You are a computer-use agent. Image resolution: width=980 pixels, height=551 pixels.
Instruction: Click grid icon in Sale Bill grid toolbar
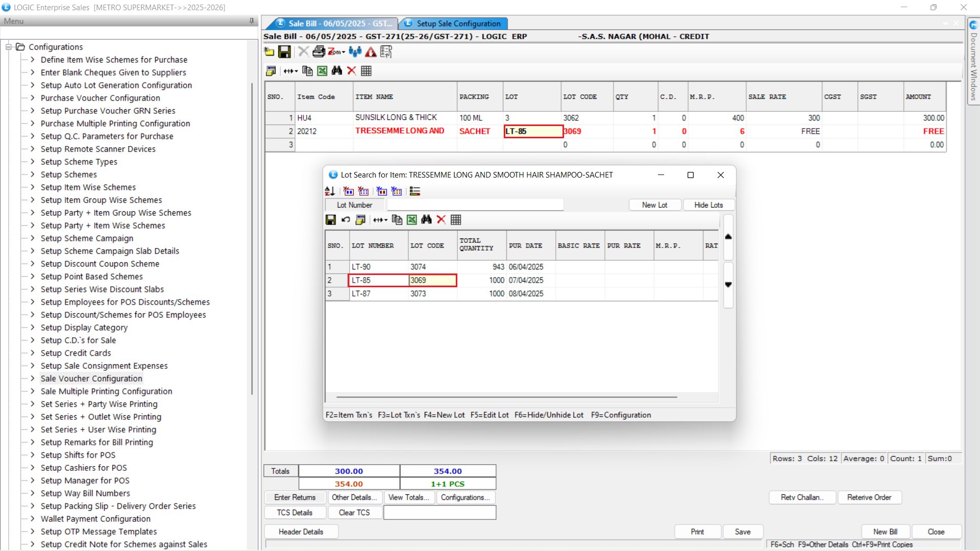[366, 71]
